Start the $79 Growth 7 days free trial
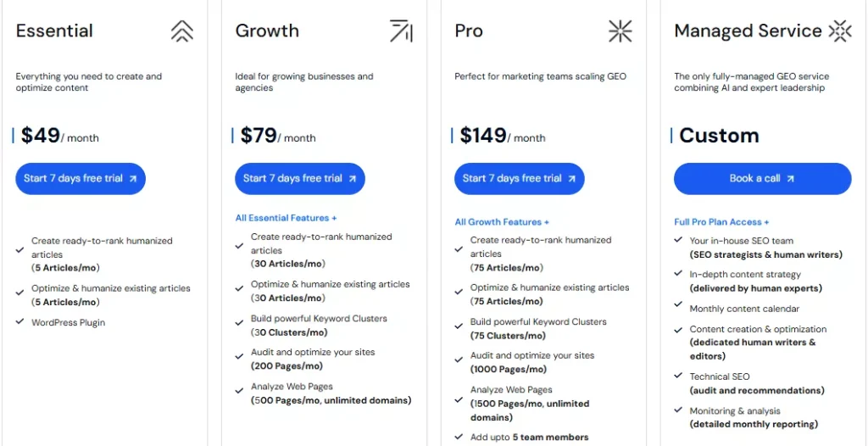Screen dimensions: 868x446 coord(300,179)
